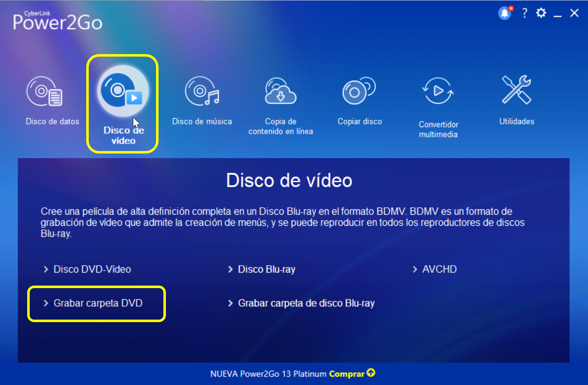Click chevron next to Grabar carpeta DVD

[46, 303]
